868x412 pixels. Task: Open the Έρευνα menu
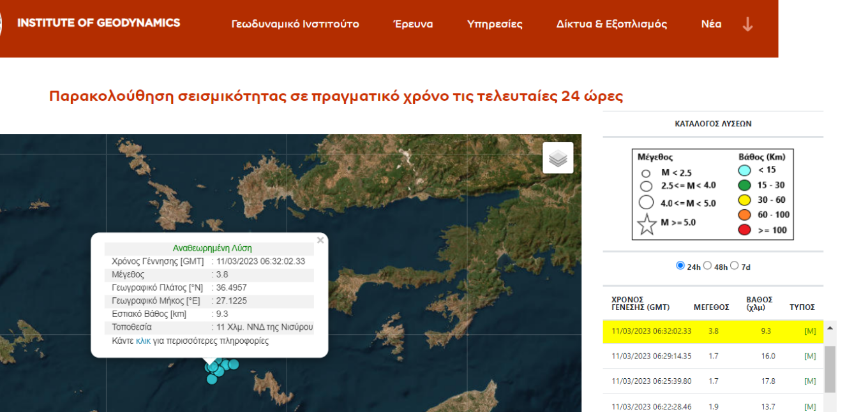click(413, 24)
